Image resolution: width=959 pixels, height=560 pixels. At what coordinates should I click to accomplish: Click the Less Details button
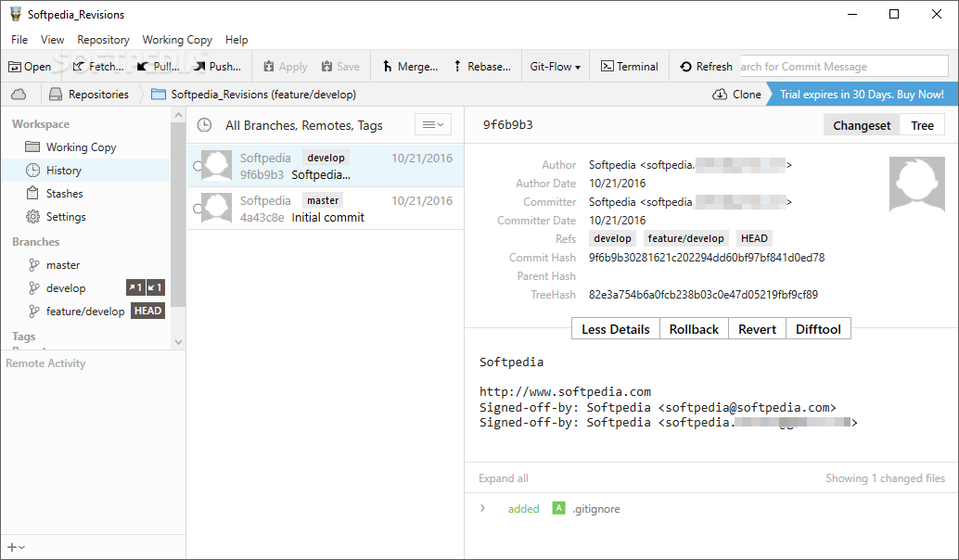[x=615, y=329]
